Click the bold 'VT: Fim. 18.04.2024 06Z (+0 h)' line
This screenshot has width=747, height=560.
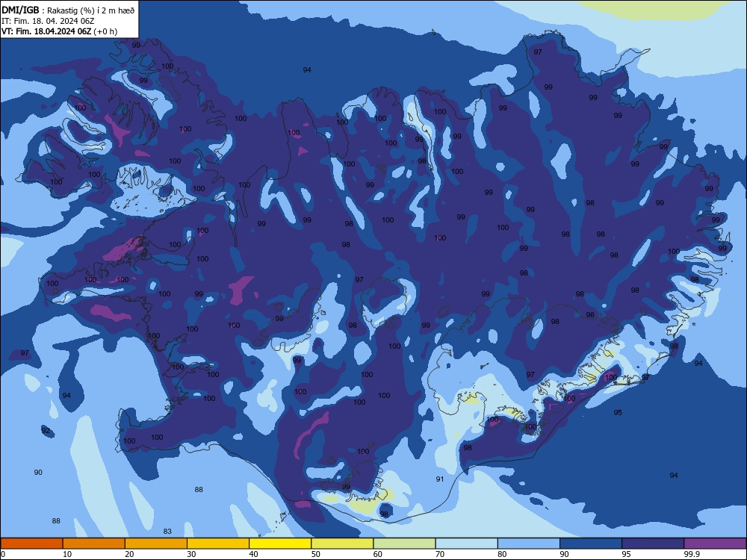60,31
